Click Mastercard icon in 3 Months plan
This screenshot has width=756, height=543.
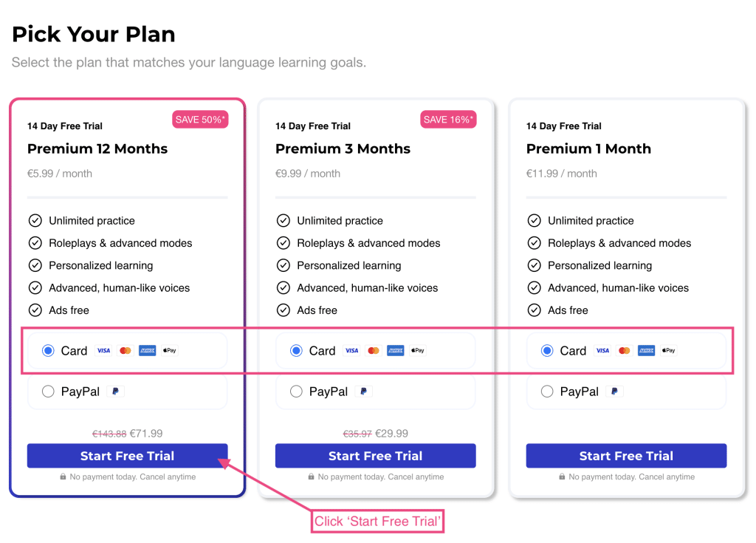point(374,351)
